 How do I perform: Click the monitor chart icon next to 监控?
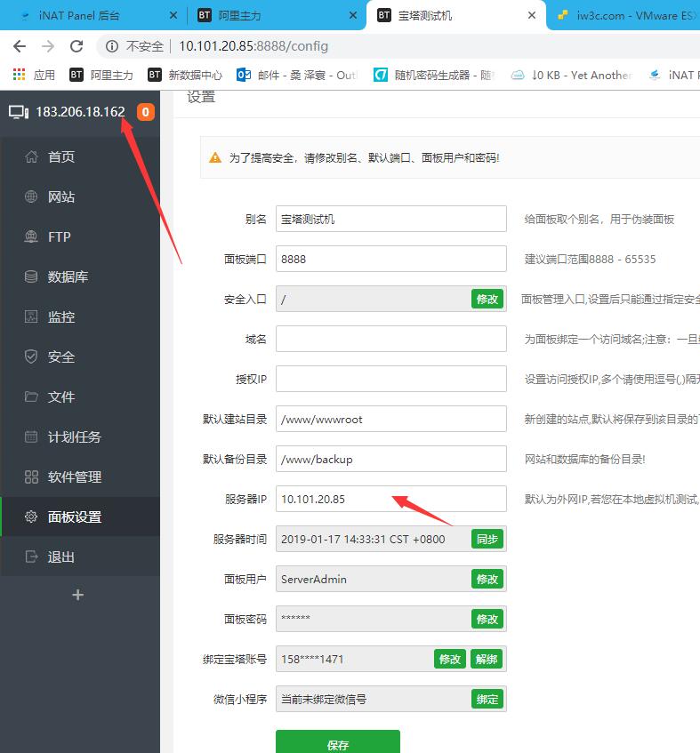(31, 316)
